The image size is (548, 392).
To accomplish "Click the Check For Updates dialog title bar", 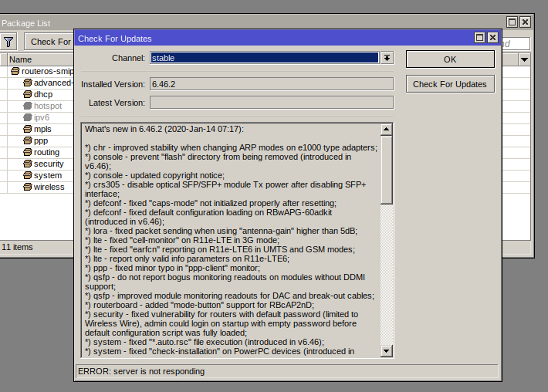I will pos(274,39).
